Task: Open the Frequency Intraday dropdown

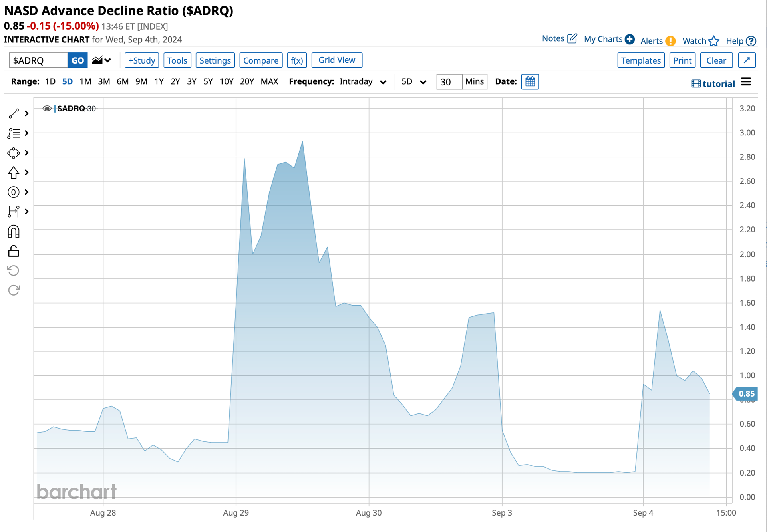Action: click(363, 82)
